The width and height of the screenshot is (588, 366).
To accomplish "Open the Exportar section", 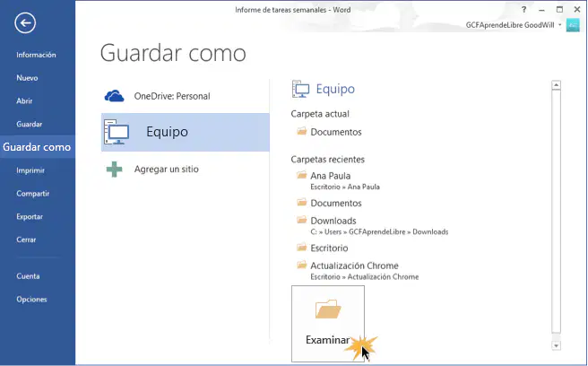I will [30, 216].
